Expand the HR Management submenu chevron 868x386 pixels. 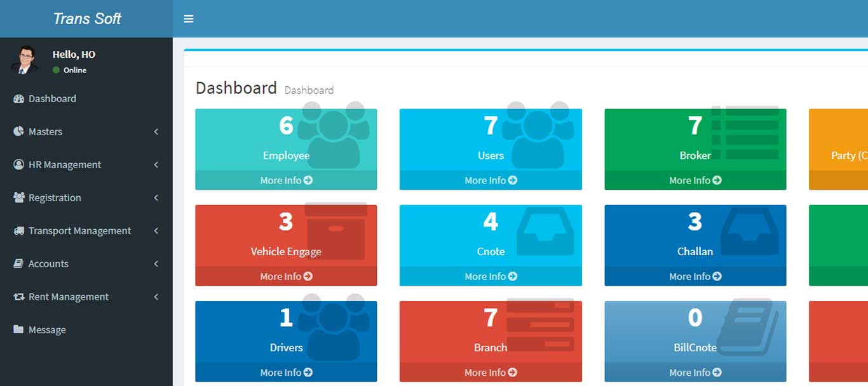pos(156,165)
